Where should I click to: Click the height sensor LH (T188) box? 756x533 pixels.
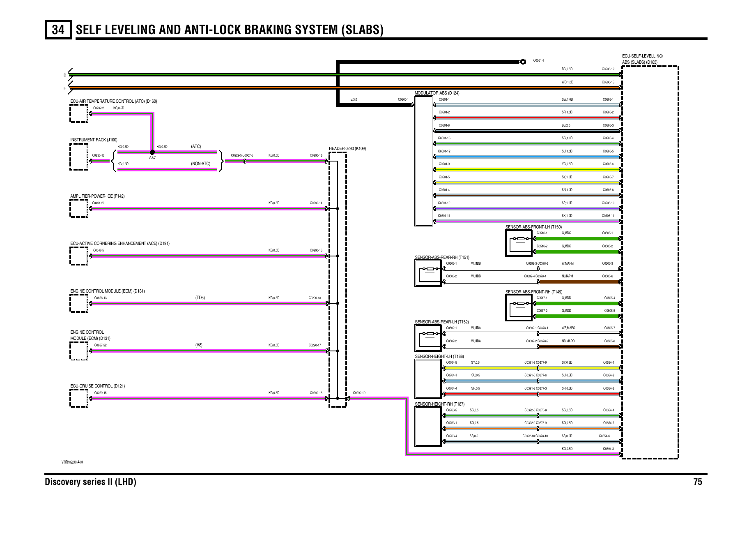point(428,378)
